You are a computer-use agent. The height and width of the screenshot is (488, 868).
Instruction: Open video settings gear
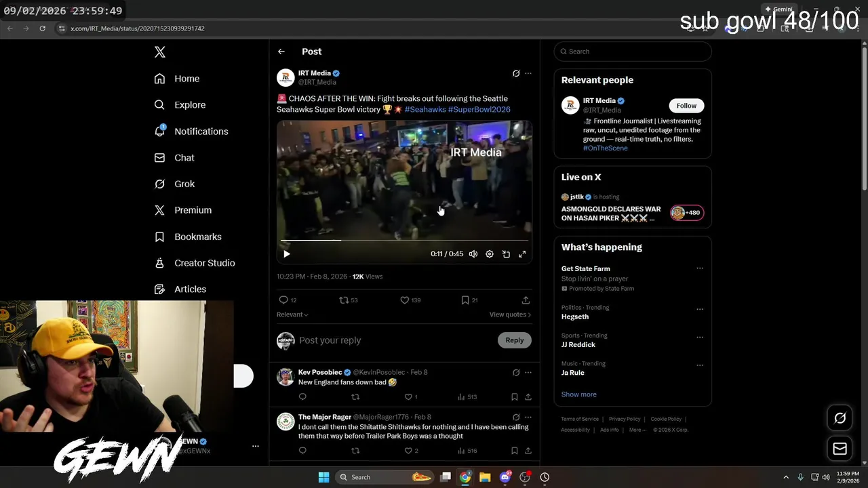(490, 254)
